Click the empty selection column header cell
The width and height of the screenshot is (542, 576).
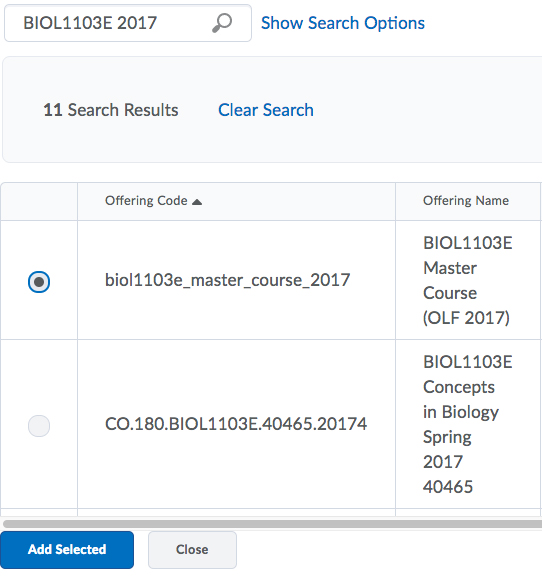coord(39,201)
